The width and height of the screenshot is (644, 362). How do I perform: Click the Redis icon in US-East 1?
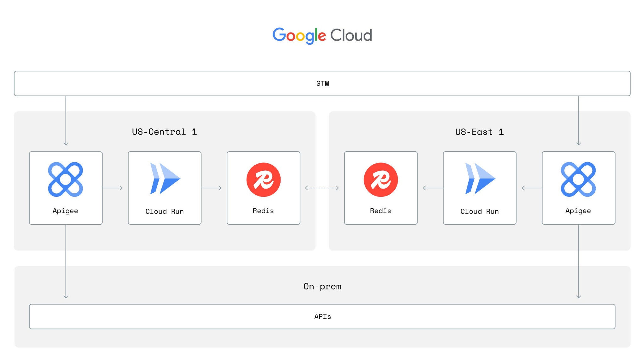point(381,179)
